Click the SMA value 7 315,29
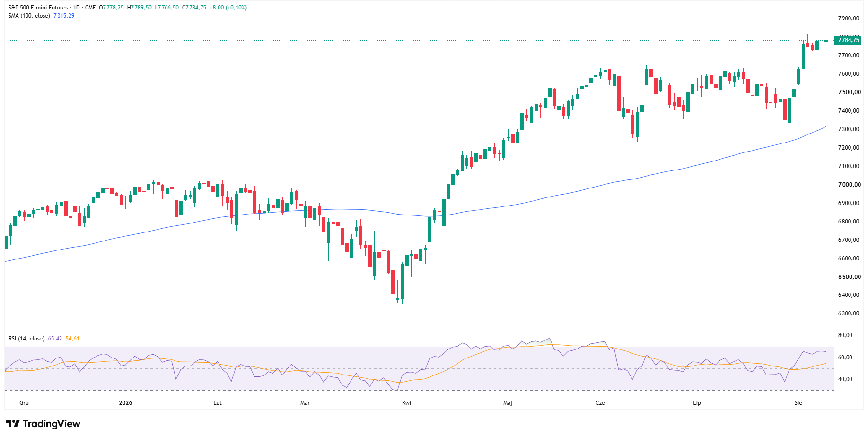 [x=64, y=16]
